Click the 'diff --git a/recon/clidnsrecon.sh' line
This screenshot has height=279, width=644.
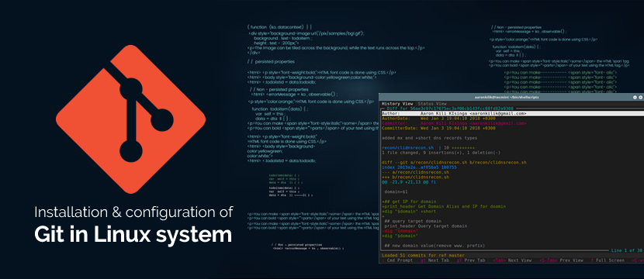click(x=454, y=163)
